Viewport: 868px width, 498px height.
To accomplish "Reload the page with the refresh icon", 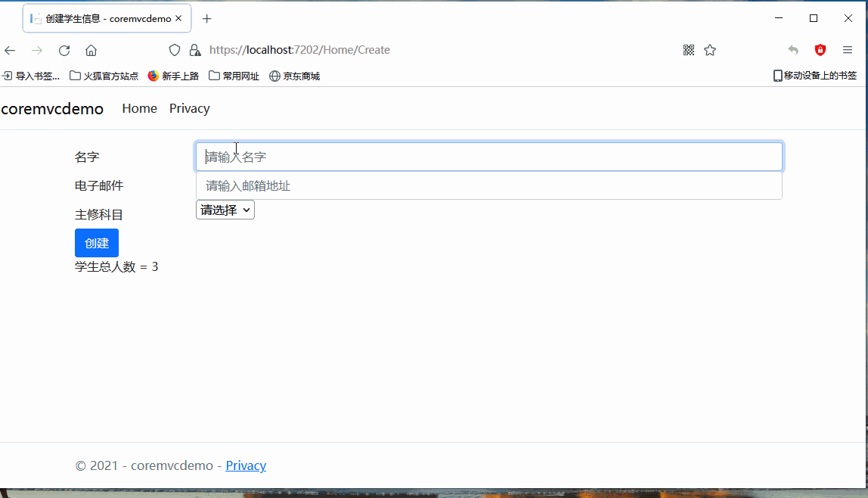I will [64, 51].
